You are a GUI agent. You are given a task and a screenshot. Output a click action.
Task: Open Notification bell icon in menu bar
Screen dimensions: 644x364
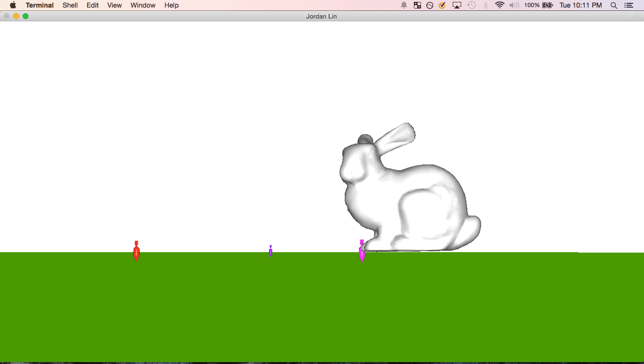click(404, 5)
